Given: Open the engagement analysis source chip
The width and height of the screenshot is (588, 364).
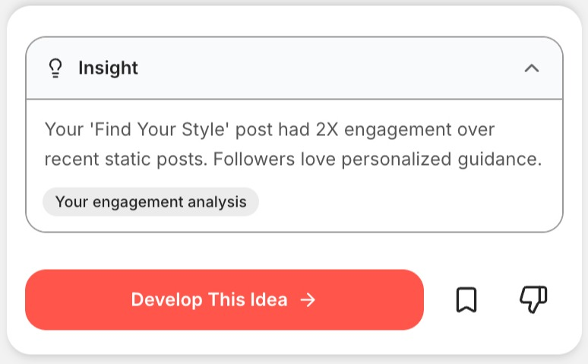Looking at the screenshot, I should click(150, 202).
